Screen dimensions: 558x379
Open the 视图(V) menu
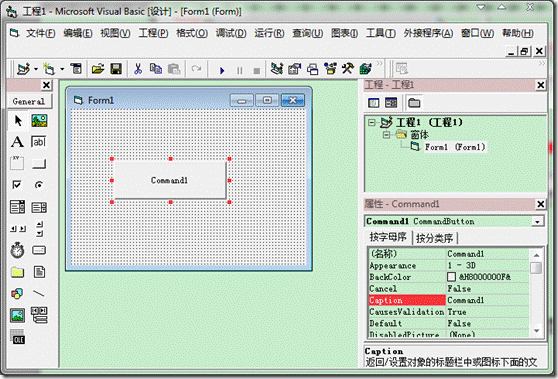pos(115,33)
